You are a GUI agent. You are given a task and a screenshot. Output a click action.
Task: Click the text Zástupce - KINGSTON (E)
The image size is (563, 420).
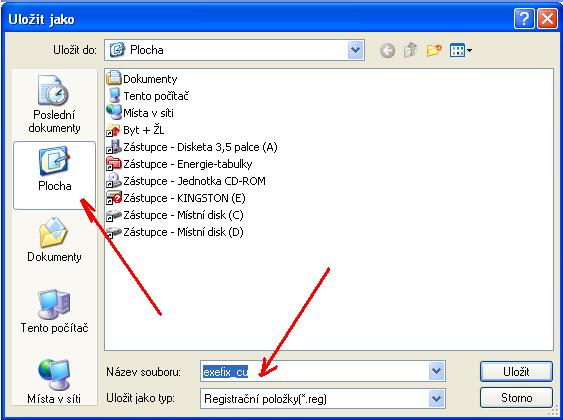pos(184,198)
